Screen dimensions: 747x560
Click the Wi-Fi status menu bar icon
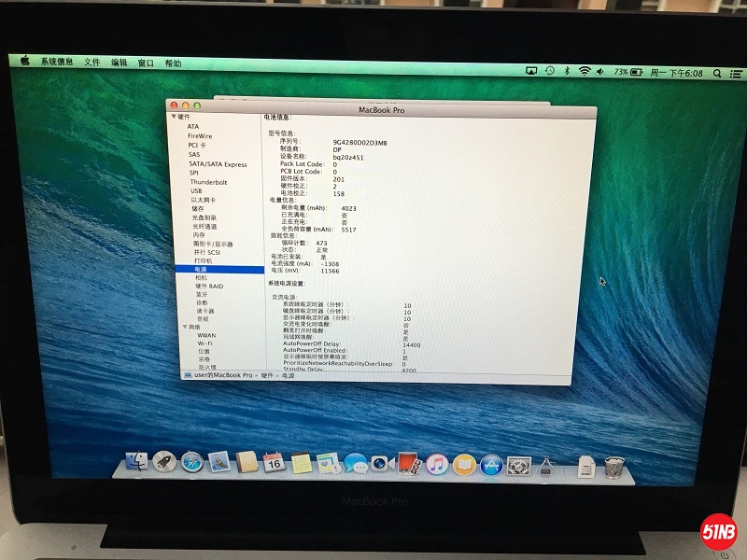[x=585, y=72]
